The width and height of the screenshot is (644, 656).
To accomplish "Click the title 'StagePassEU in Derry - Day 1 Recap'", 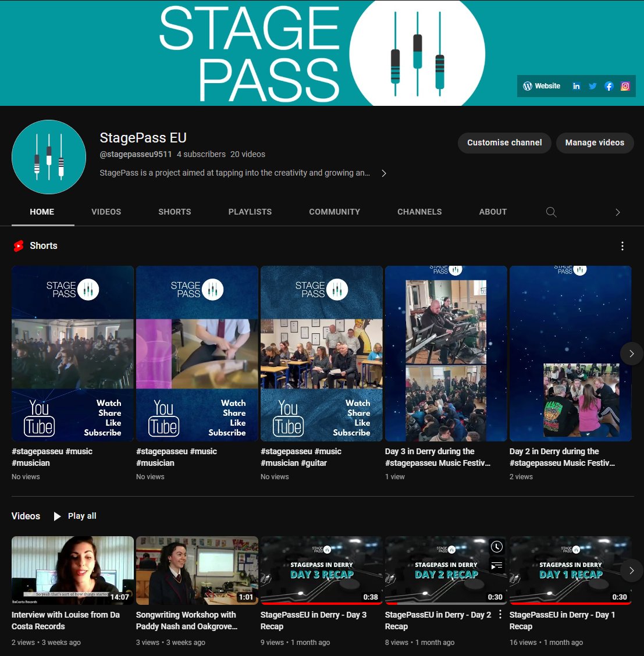I will coord(563,621).
